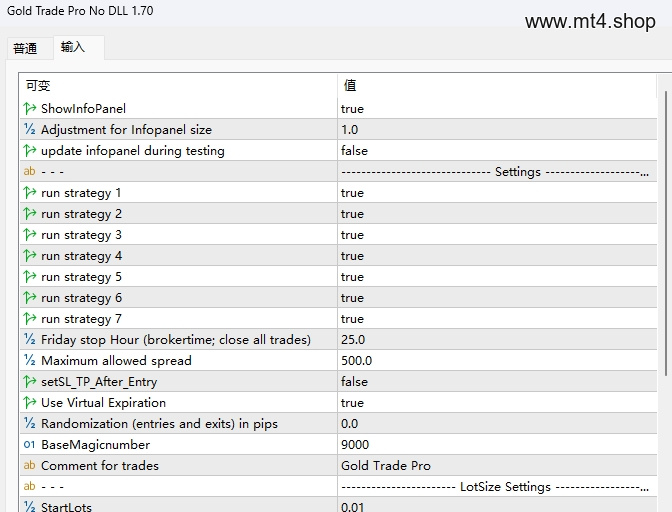Viewport: 672px width, 512px height.
Task: Click the run strategy 1 boolean icon
Action: (30, 192)
